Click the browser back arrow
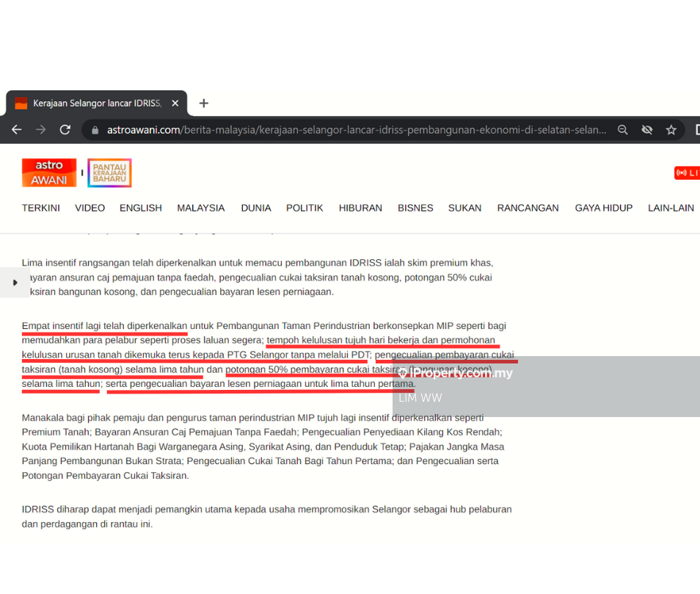The height and width of the screenshot is (594, 700). (x=16, y=130)
